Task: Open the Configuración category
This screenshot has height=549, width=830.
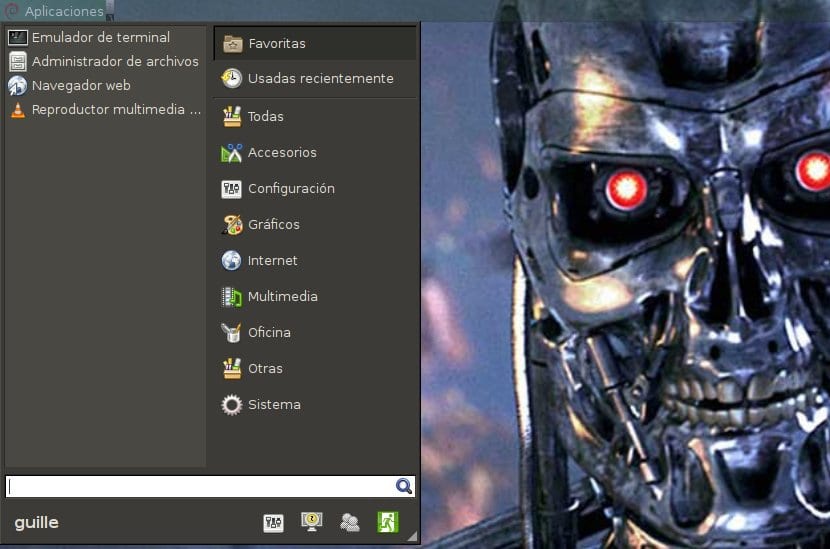Action: (315, 188)
